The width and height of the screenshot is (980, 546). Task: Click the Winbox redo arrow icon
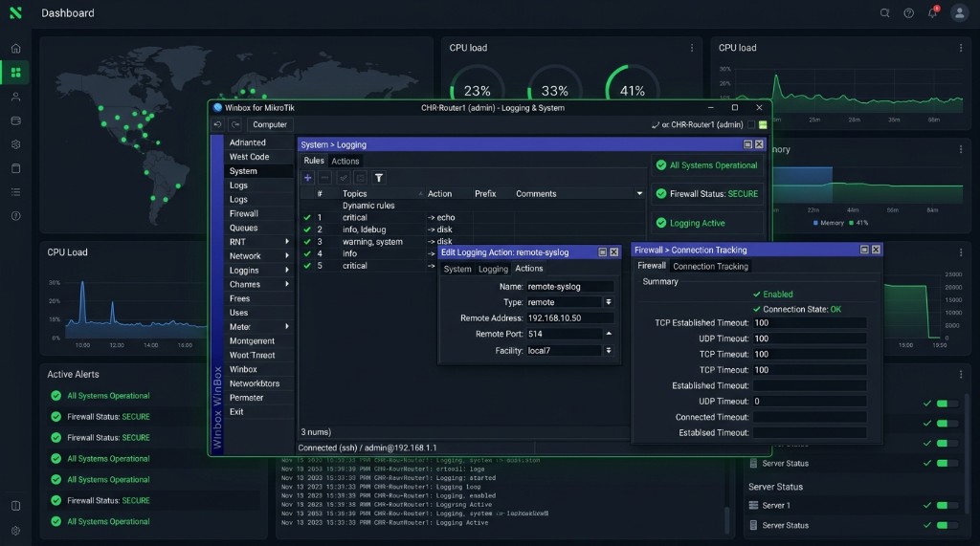(235, 124)
